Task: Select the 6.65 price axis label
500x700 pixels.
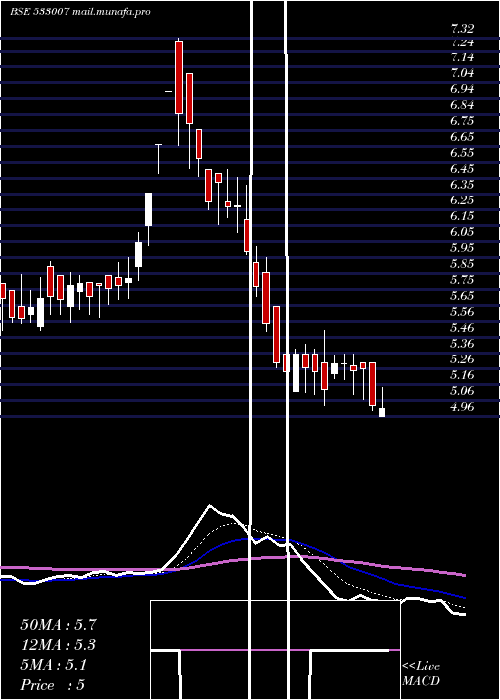Action: [462, 137]
